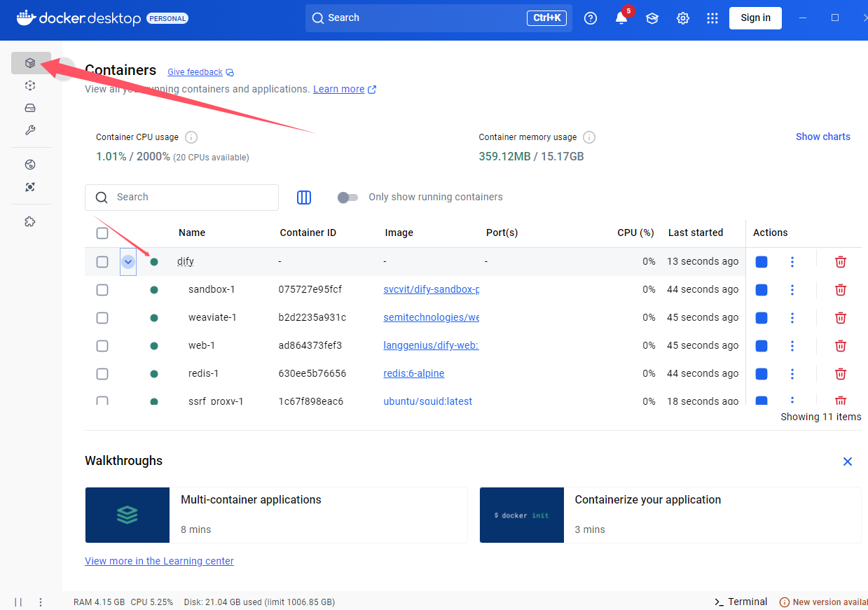Focus the top Search bar
868x610 pixels.
439,18
